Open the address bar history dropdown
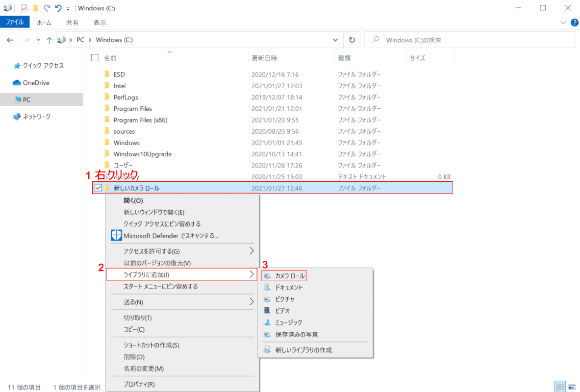The width and height of the screenshot is (580, 392). (335, 40)
